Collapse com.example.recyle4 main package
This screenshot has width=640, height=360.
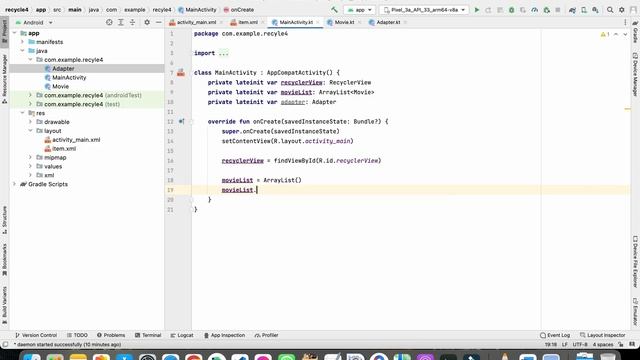(x=30, y=60)
